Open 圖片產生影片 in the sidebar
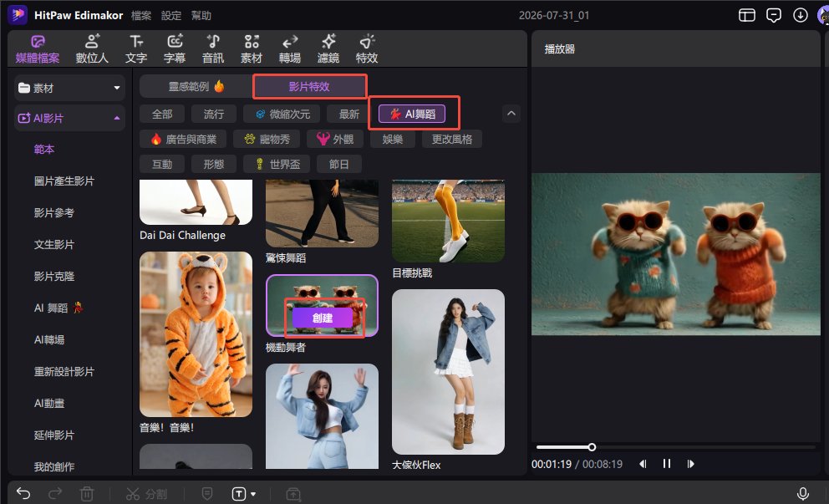829x504 pixels. [64, 181]
